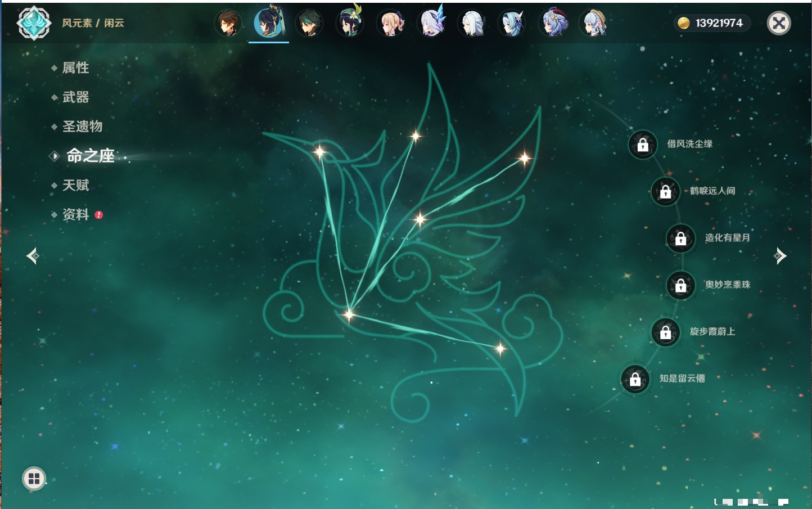Go to previous character with left arrow
This screenshot has height=509, width=812.
click(x=33, y=256)
